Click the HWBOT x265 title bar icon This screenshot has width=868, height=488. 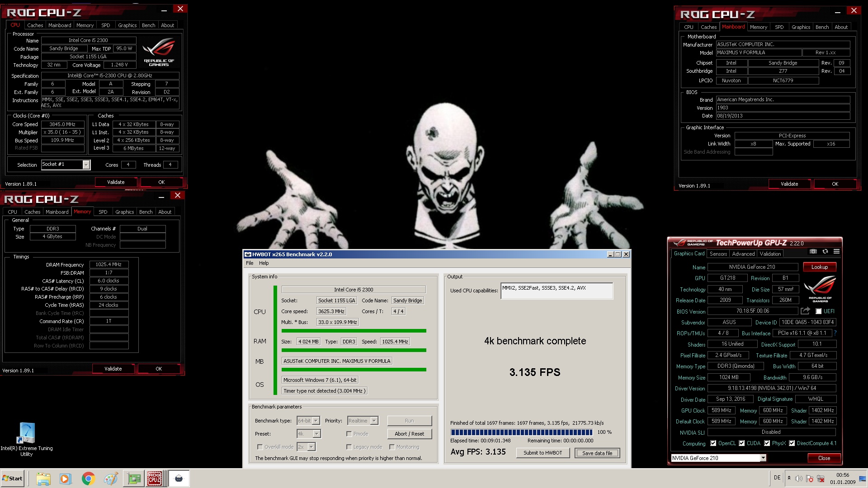coord(248,254)
